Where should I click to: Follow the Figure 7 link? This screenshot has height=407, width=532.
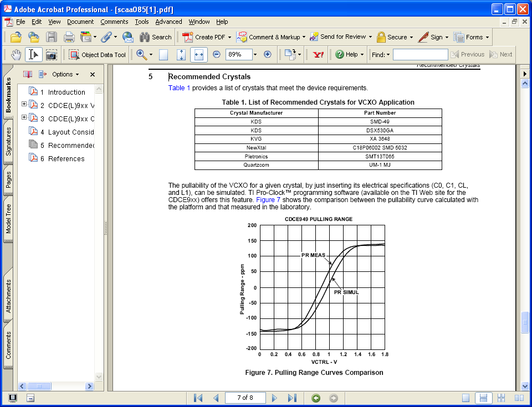[268, 200]
